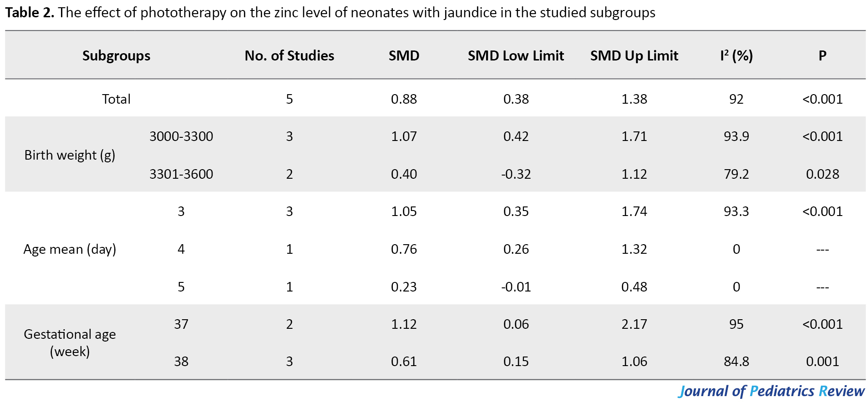868x402 pixels.
Task: Select the Subgroups column header
Action: 116,56
